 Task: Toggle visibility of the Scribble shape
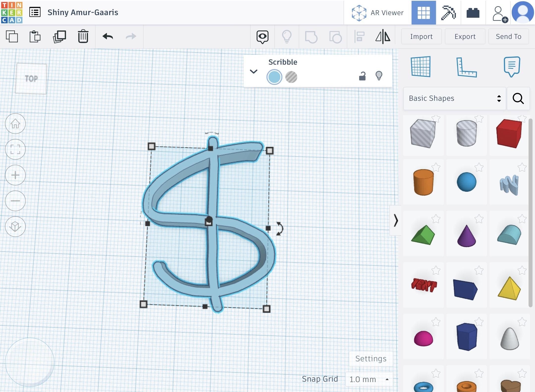click(x=379, y=76)
